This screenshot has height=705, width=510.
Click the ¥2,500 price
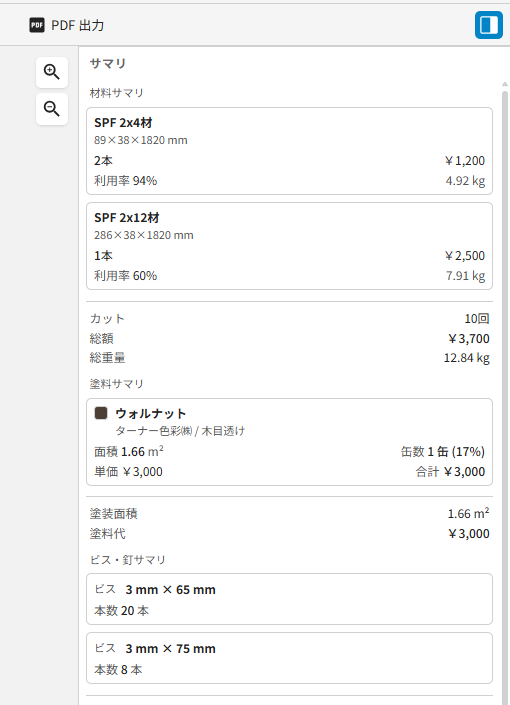pyautogui.click(x=465, y=255)
